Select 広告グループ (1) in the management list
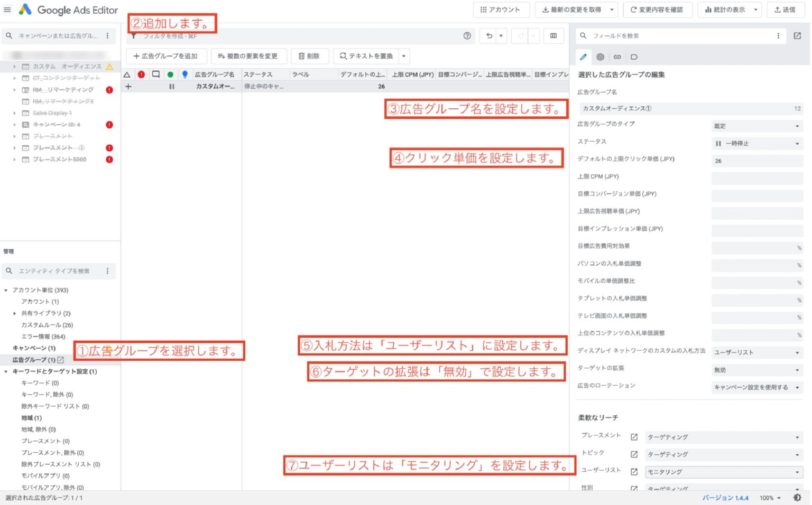Image resolution: width=812 pixels, height=505 pixels. point(34,360)
